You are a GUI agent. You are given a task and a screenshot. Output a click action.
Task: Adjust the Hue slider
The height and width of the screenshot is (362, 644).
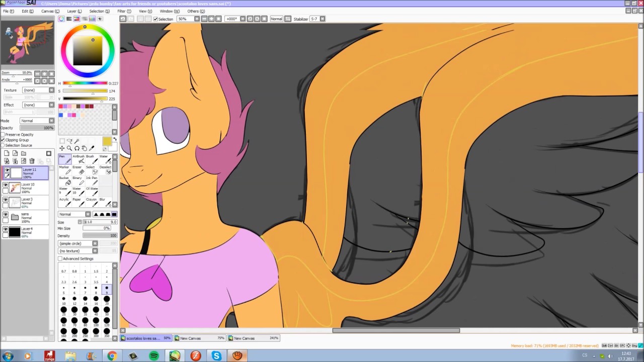pos(85,83)
